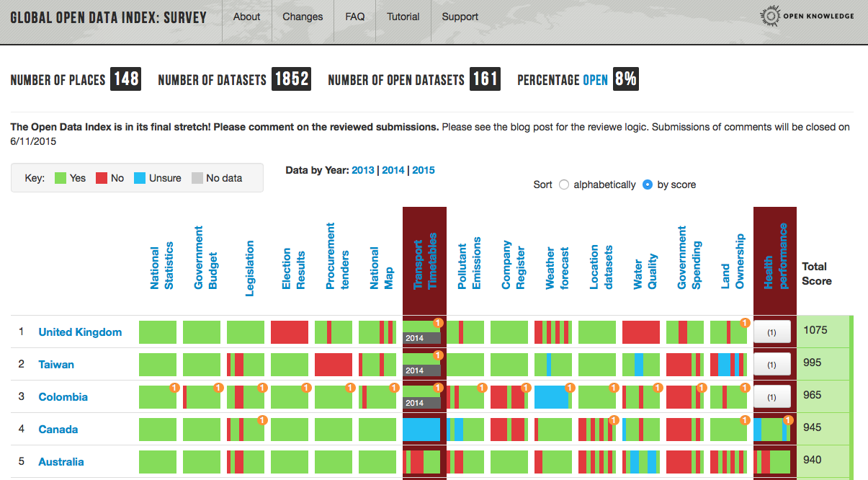Open Weather forecast column header
Image resolution: width=868 pixels, height=480 pixels.
tap(557, 268)
